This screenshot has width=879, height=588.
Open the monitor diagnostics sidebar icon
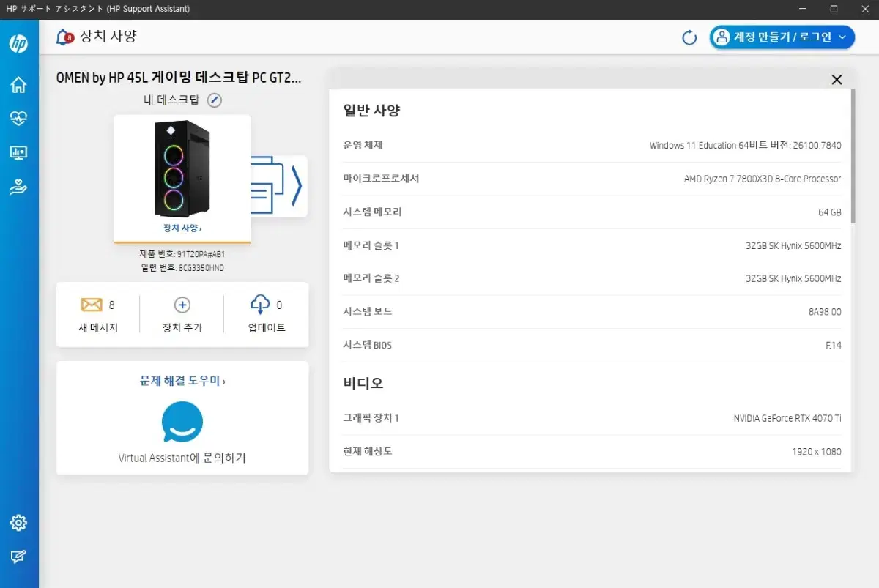18,153
